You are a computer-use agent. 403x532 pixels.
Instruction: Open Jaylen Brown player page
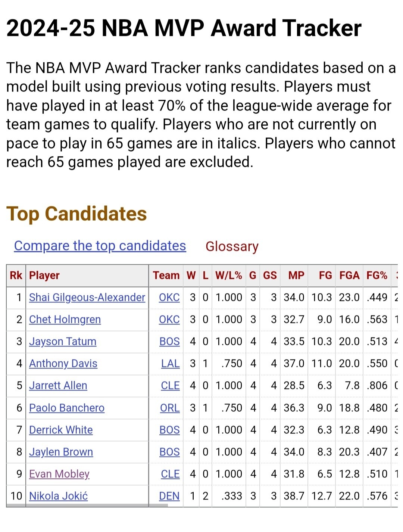coord(61,452)
